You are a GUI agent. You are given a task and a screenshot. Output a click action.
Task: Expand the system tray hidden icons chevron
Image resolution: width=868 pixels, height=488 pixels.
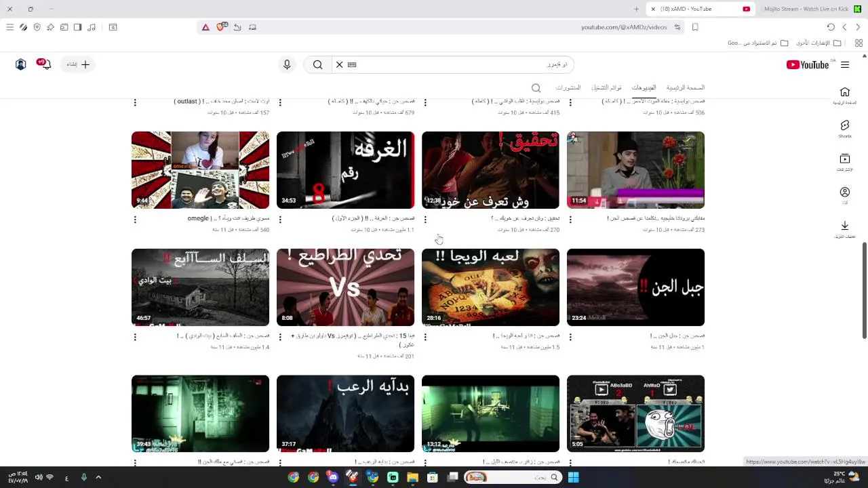(98, 477)
